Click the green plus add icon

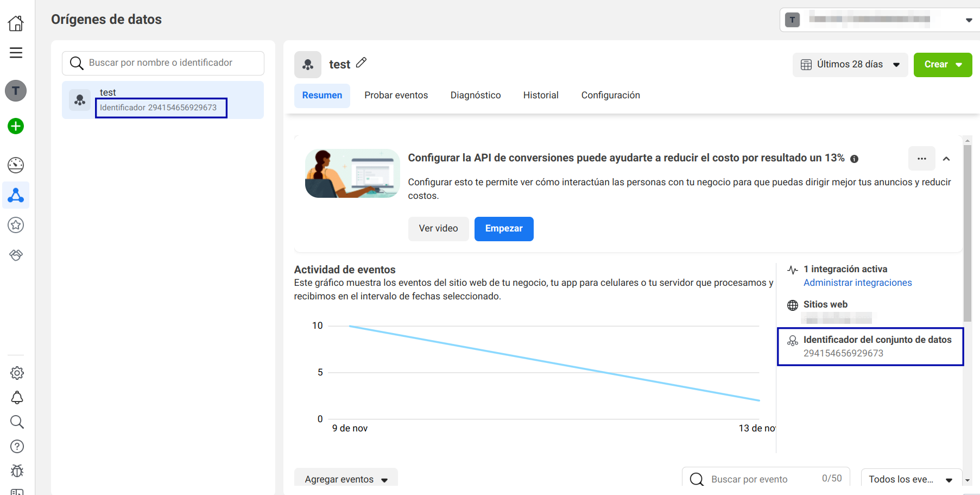coord(16,127)
